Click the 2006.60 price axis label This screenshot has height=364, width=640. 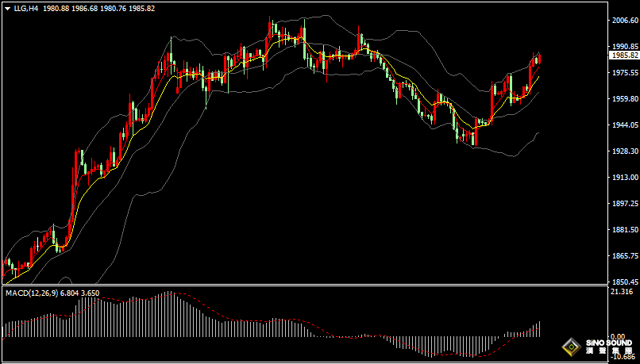click(x=624, y=21)
